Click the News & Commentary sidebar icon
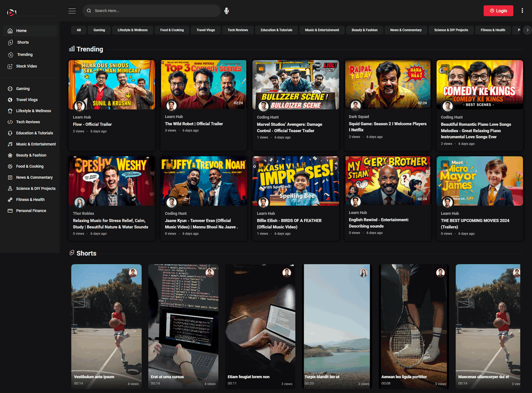This screenshot has height=393, width=532. (x=10, y=178)
